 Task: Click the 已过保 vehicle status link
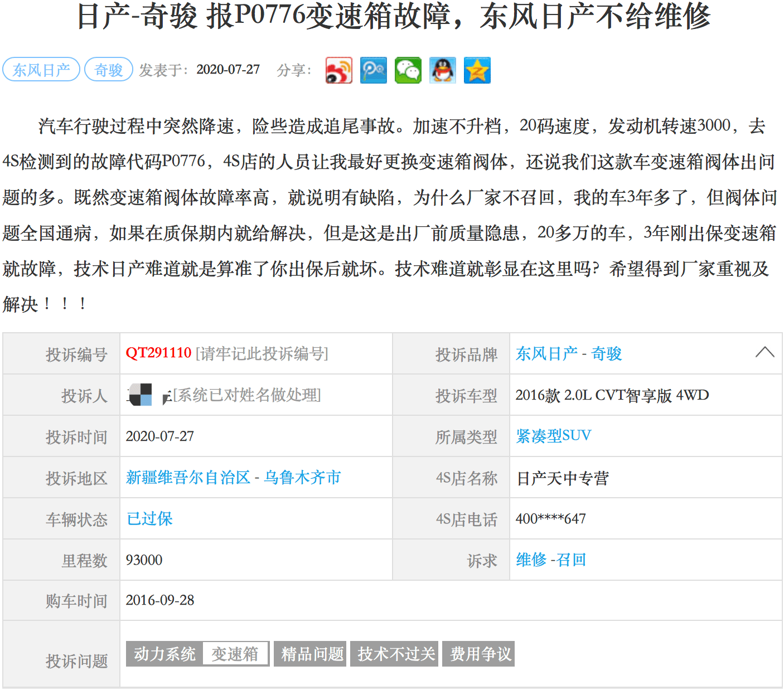(x=149, y=519)
